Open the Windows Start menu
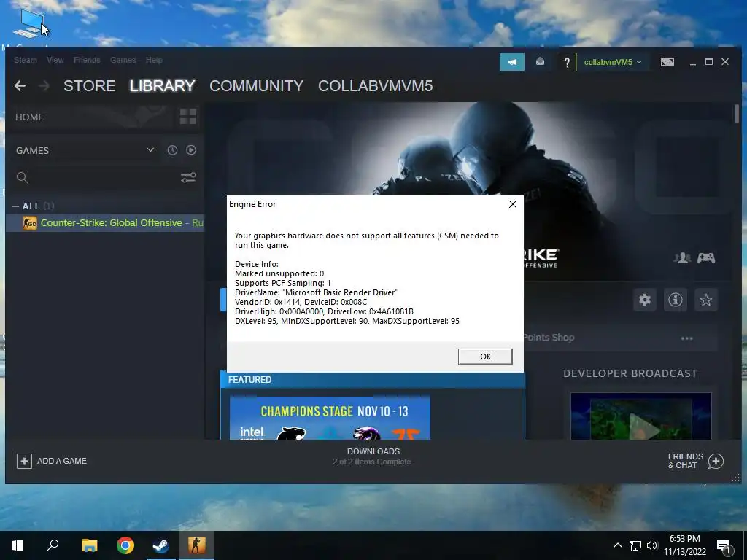747x560 pixels. point(18,545)
